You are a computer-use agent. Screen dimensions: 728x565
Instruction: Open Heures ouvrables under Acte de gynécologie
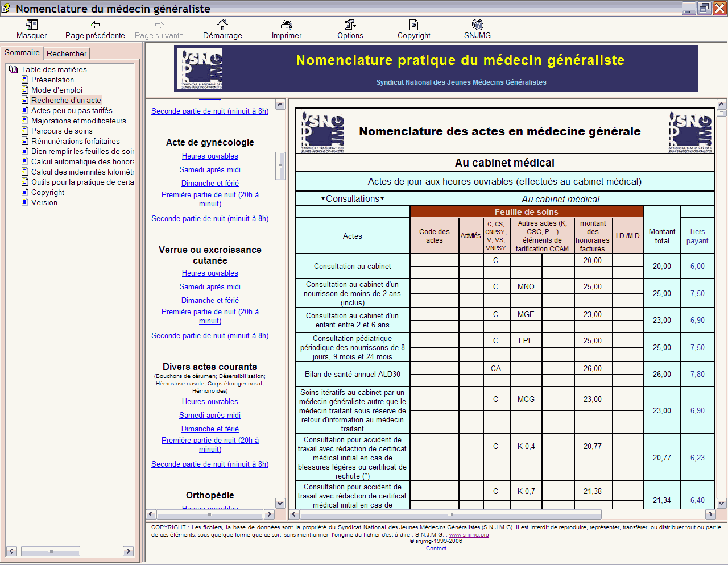tap(210, 156)
